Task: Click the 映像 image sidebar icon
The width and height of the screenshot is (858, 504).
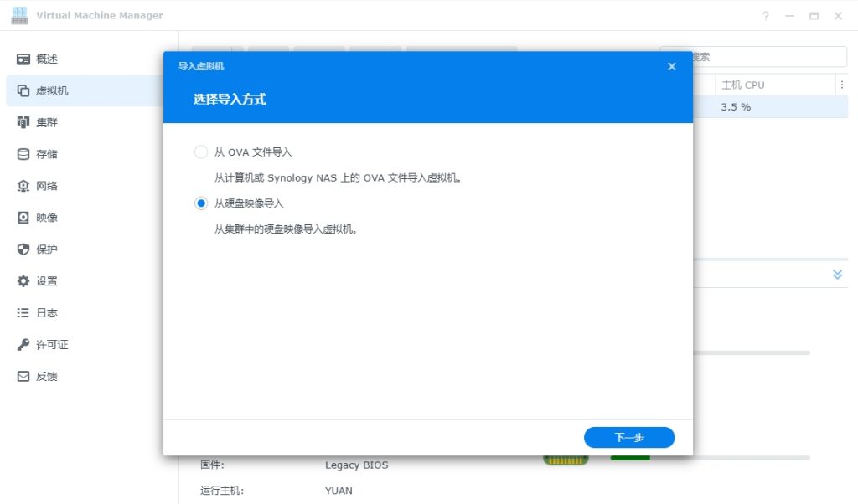Action: click(x=23, y=218)
